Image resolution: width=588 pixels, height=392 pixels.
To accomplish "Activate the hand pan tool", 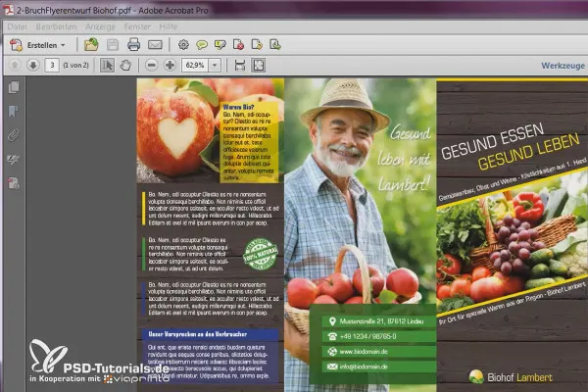I will coord(125,65).
